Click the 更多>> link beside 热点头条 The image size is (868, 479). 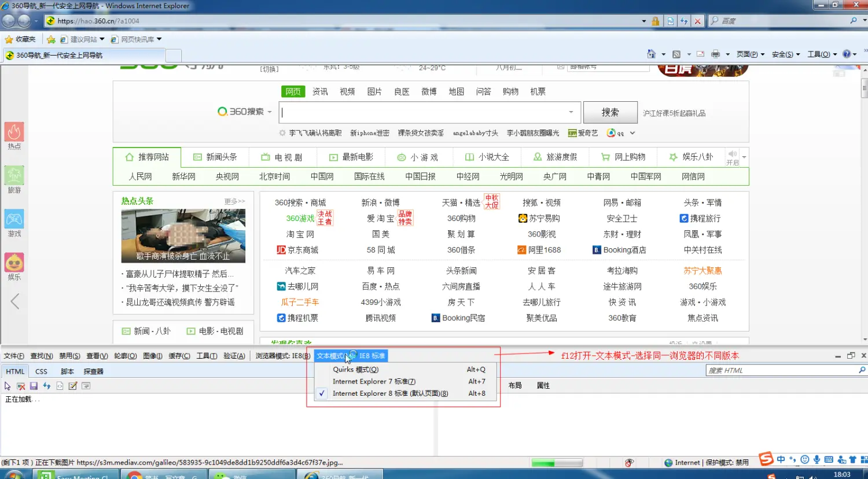tap(235, 201)
